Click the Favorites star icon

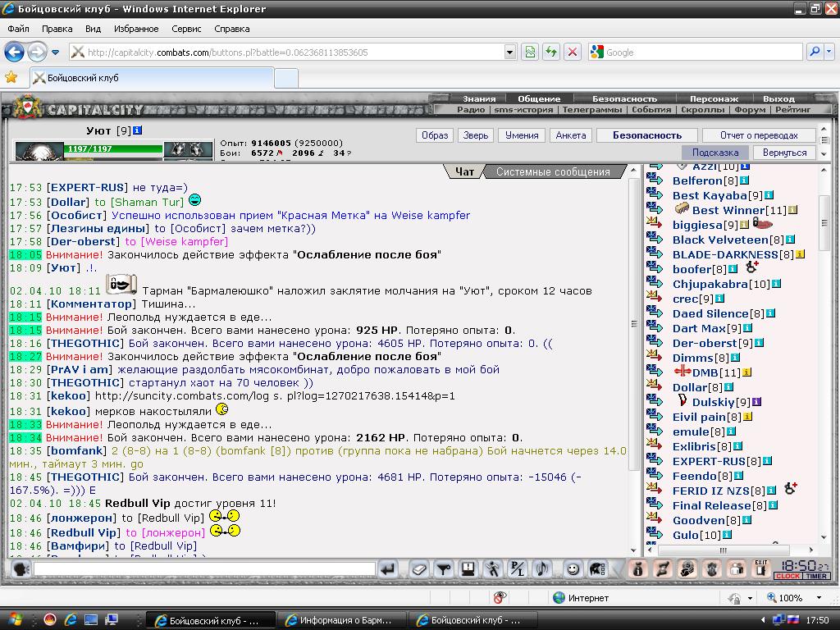(x=11, y=77)
